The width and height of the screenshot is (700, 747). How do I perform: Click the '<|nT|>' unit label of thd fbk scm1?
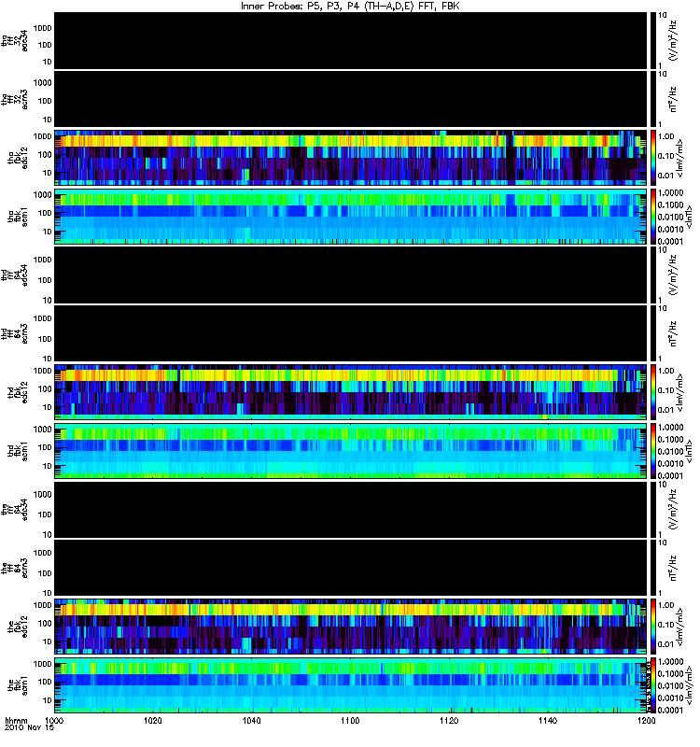tap(689, 451)
